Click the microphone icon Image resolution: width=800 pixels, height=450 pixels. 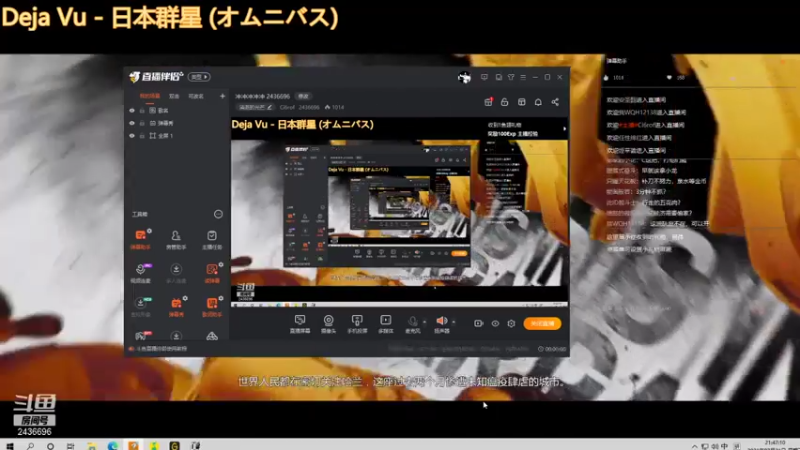click(x=412, y=321)
